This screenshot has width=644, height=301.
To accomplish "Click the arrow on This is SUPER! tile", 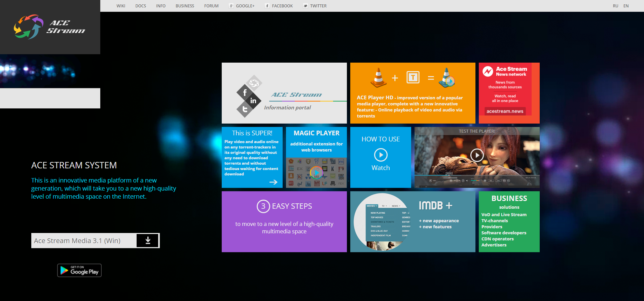I will (x=274, y=182).
